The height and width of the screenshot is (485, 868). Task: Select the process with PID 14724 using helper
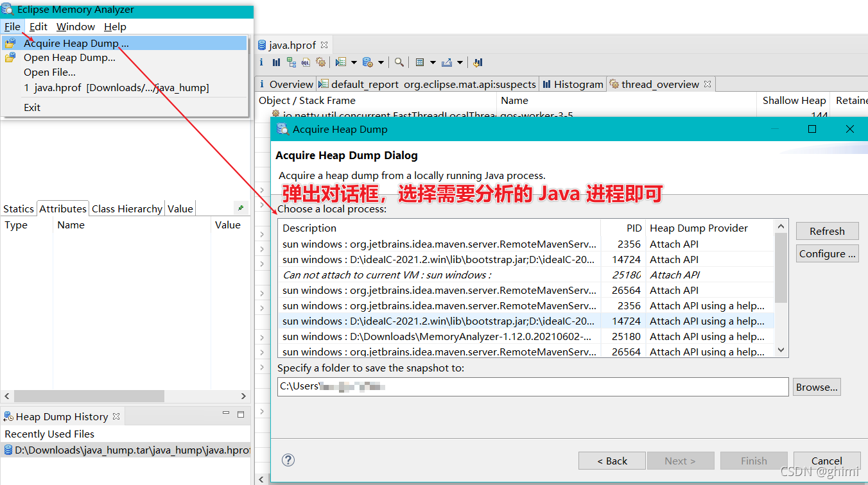tap(526, 321)
